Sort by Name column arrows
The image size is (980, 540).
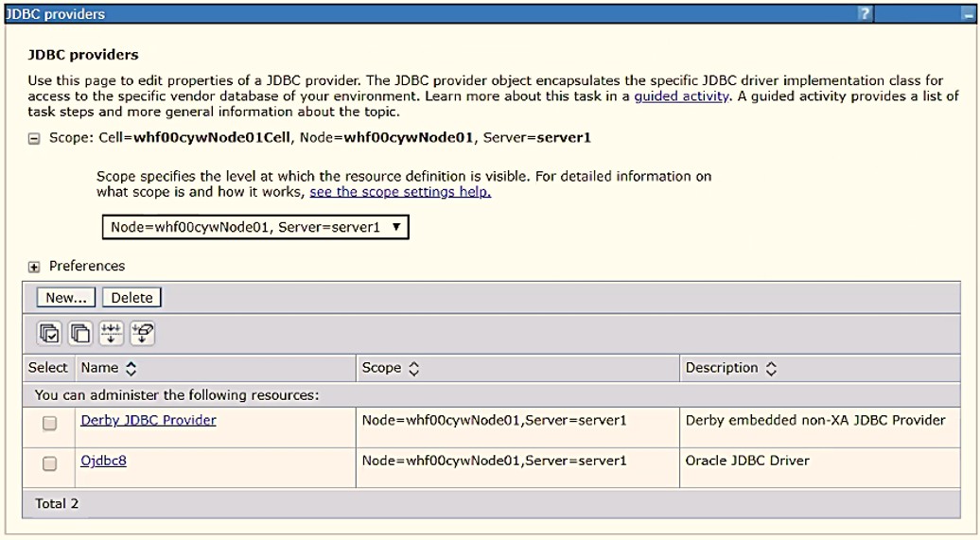131,369
